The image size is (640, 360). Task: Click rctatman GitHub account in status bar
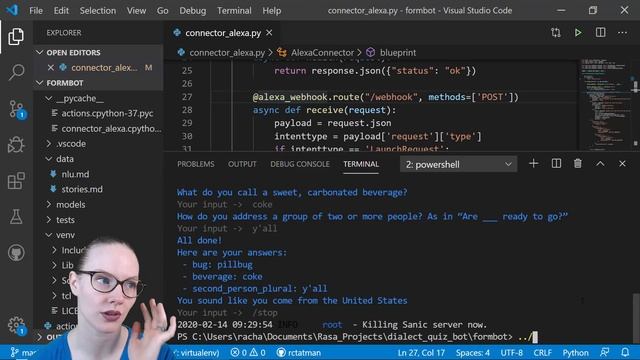point(299,352)
